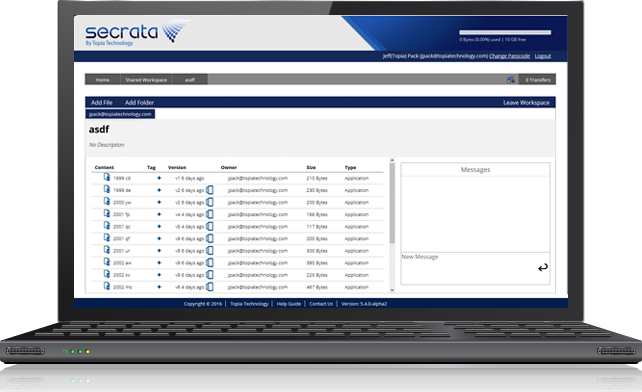Click Add File in the toolbar

click(x=102, y=102)
